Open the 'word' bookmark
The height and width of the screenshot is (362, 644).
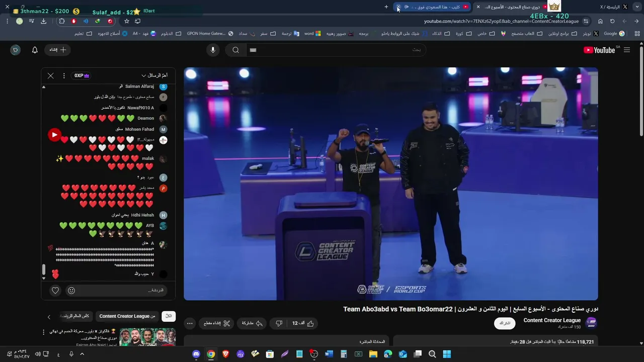point(313,34)
